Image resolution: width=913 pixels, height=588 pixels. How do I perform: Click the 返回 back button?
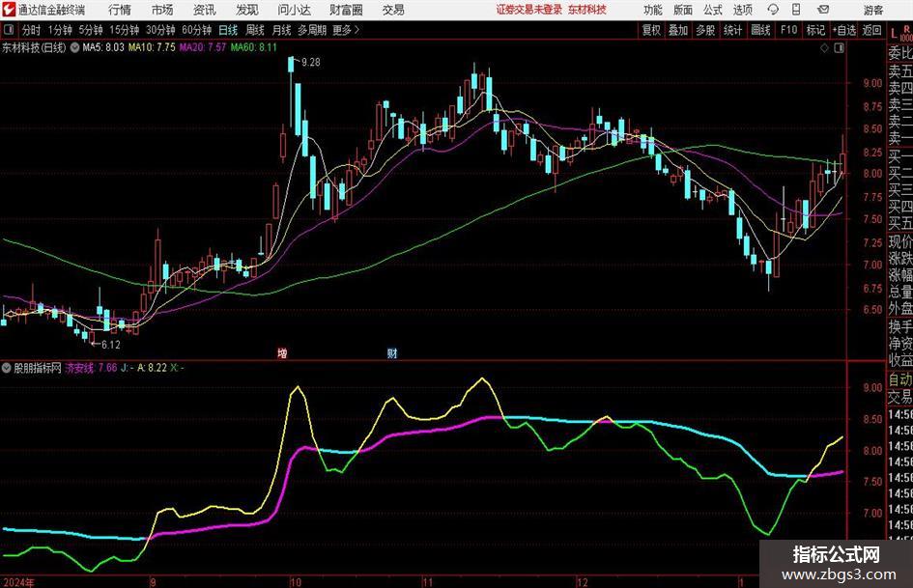tap(871, 30)
